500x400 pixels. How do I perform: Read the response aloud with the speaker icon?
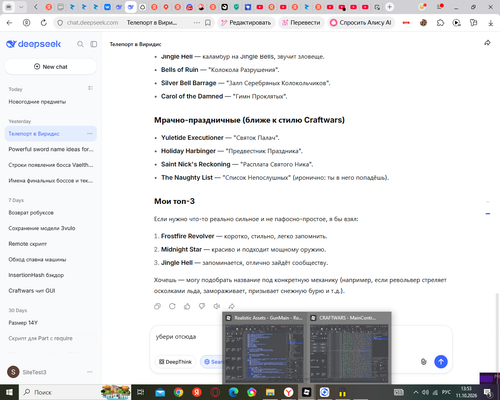point(217,306)
